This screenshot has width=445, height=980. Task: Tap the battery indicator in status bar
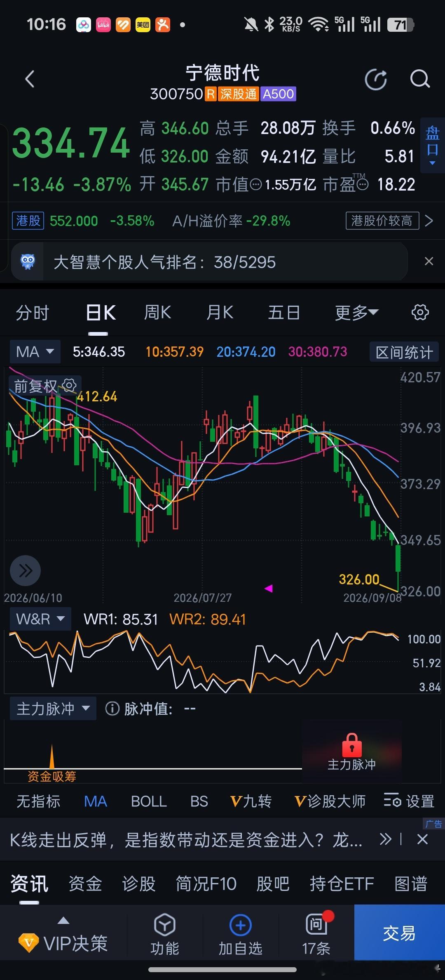coord(400,25)
